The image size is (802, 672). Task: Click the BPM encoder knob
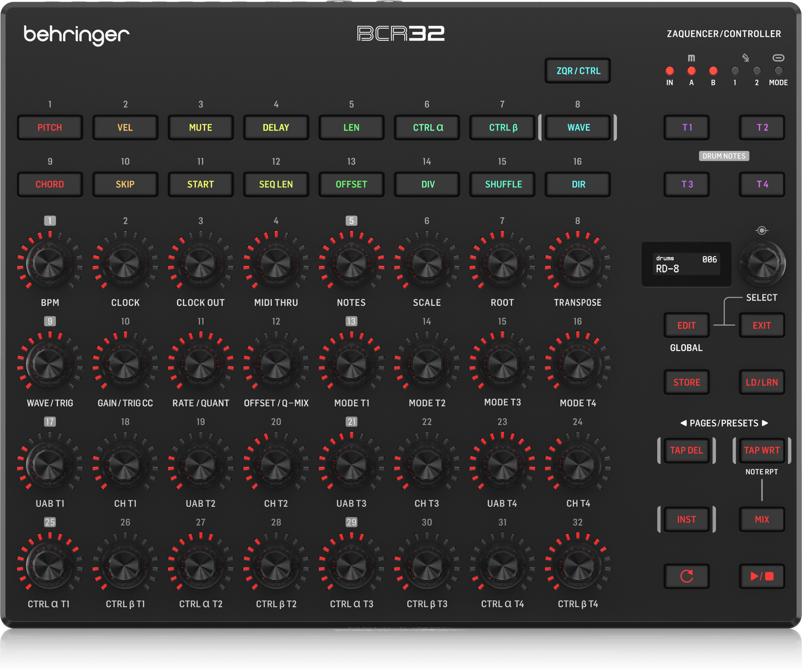[x=49, y=264]
